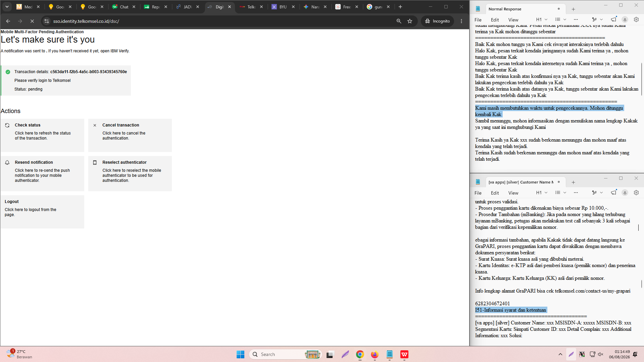Open View menu in Normal Response notepad
644x362 pixels.
513,20
